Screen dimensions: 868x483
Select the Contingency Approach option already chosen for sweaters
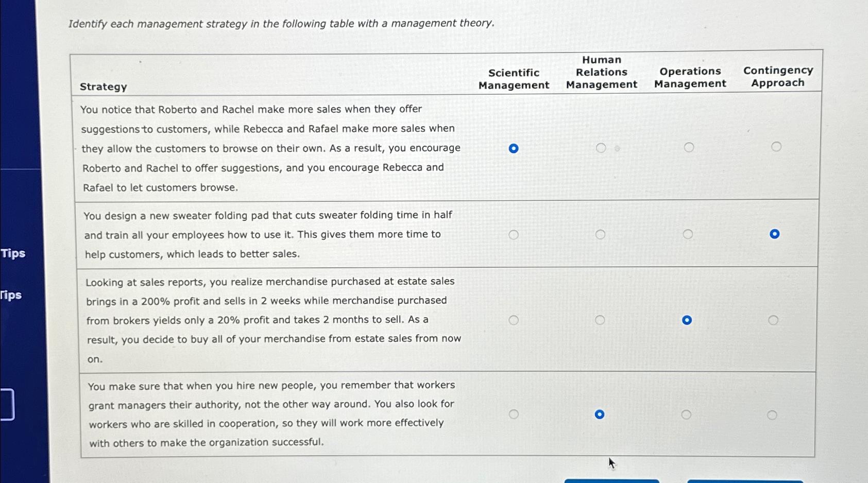pyautogui.click(x=775, y=234)
